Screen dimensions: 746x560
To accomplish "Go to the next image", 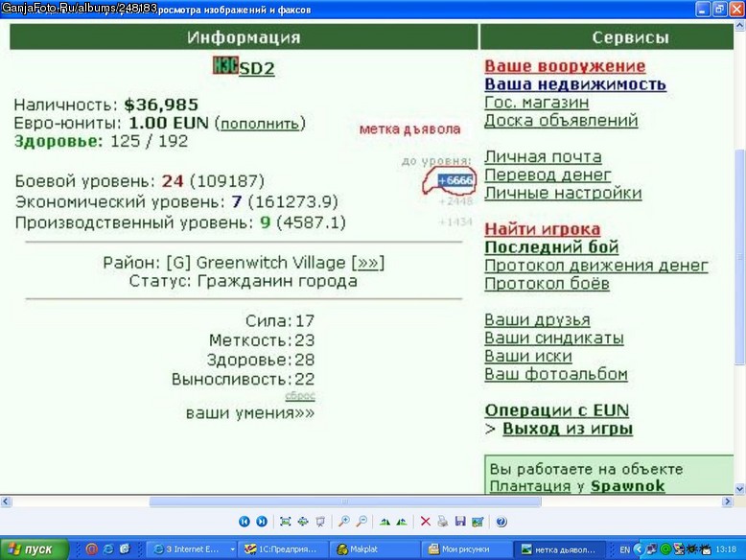I will (x=262, y=522).
